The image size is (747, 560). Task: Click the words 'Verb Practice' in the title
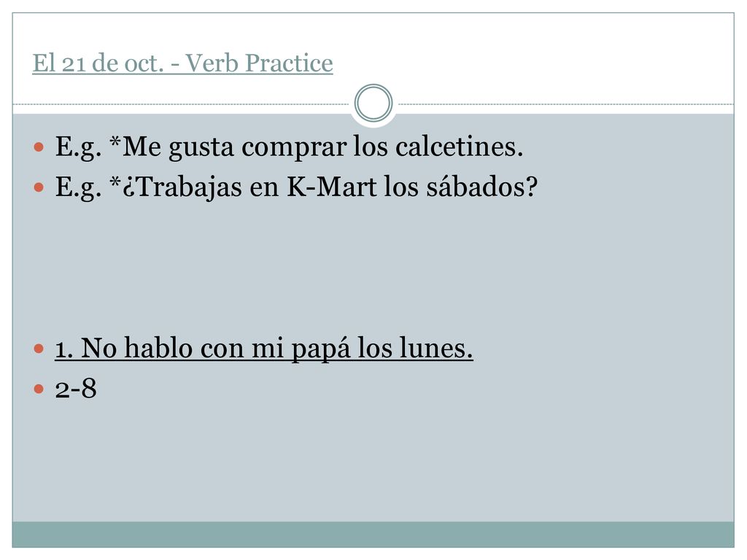[259, 63]
